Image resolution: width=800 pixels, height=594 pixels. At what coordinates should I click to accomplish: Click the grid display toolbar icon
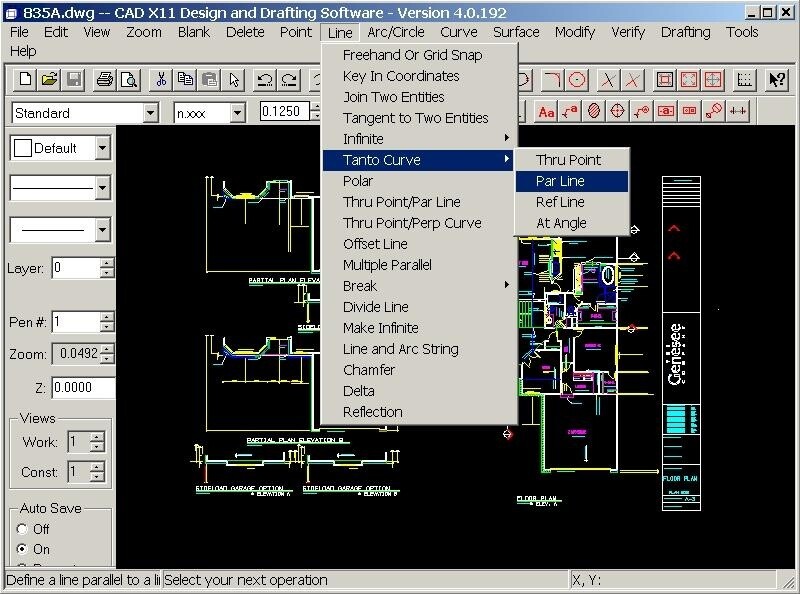click(743, 79)
